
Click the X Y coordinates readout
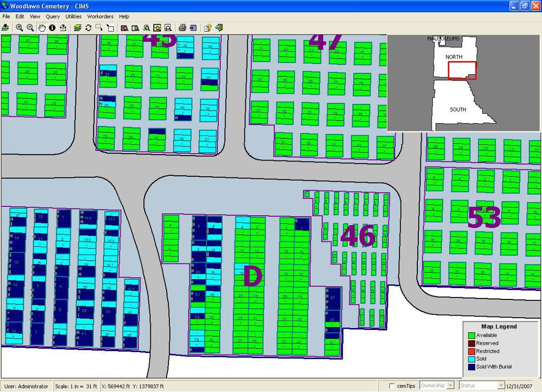click(133, 387)
